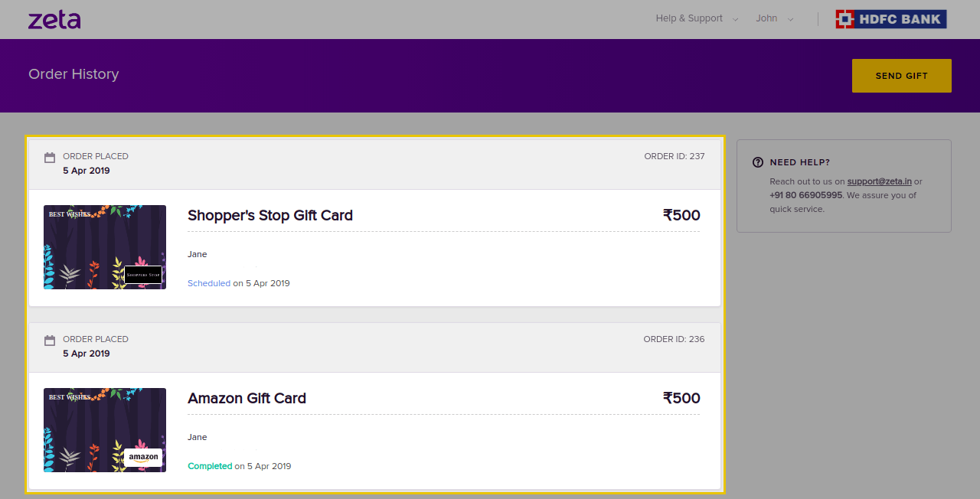This screenshot has height=499, width=980.
Task: Click the support phone number +91 80 66905995
Action: coord(805,195)
